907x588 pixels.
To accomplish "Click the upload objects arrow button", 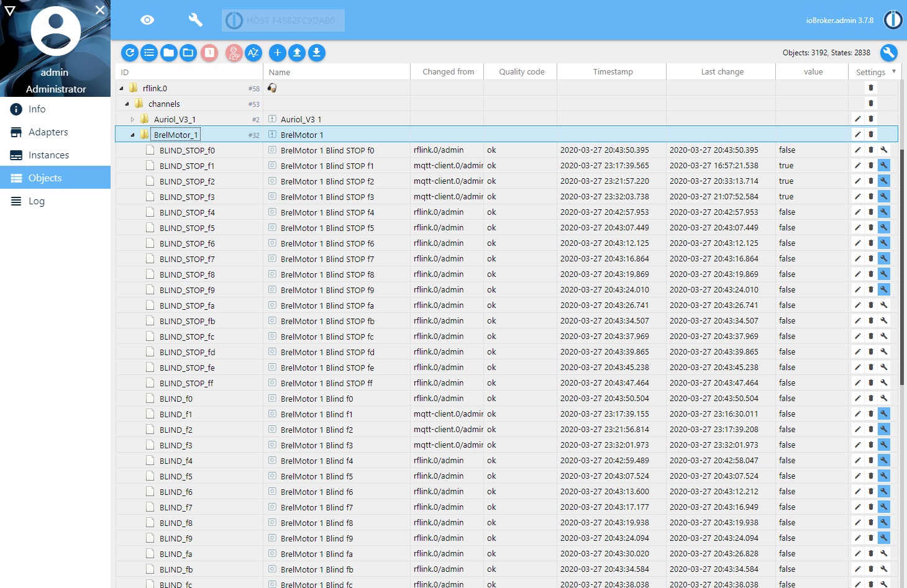I will pos(297,53).
